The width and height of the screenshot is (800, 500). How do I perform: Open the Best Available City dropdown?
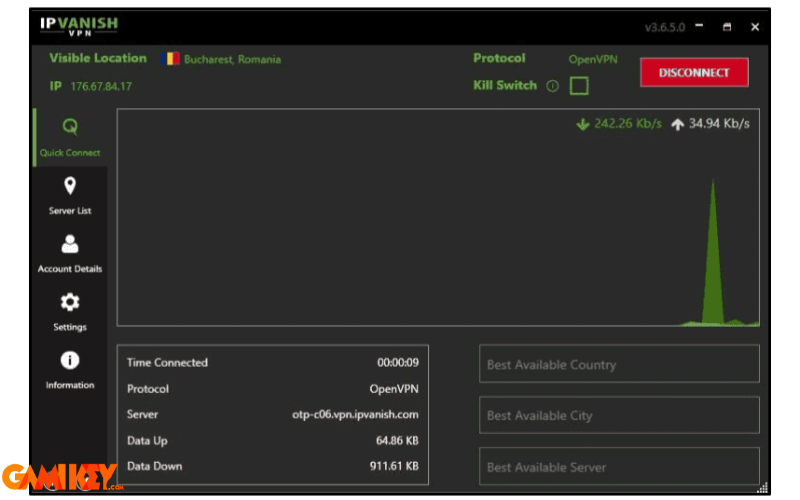tap(619, 415)
